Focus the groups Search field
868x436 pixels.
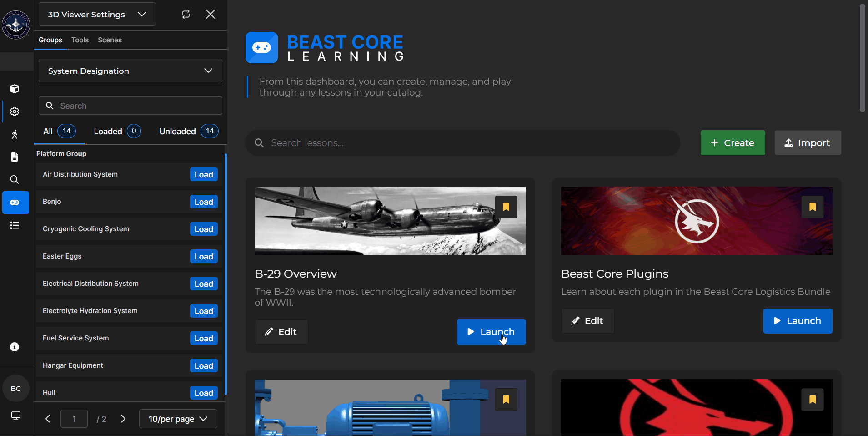130,106
